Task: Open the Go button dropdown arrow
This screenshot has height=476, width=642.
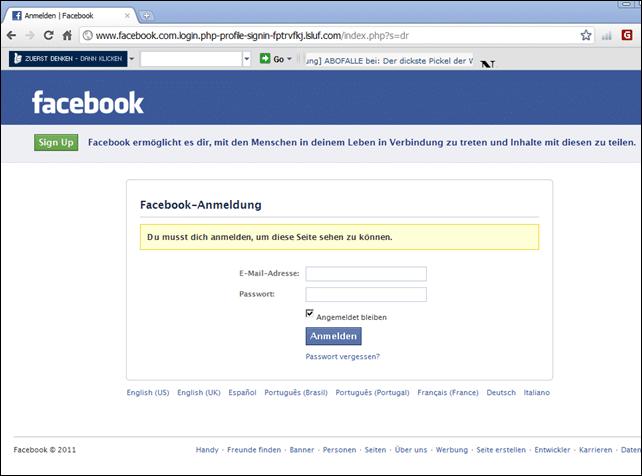Action: pos(289,59)
